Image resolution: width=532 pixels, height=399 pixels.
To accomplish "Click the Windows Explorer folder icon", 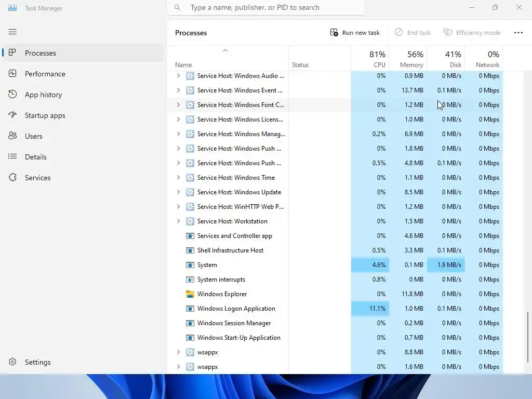I will (190, 294).
